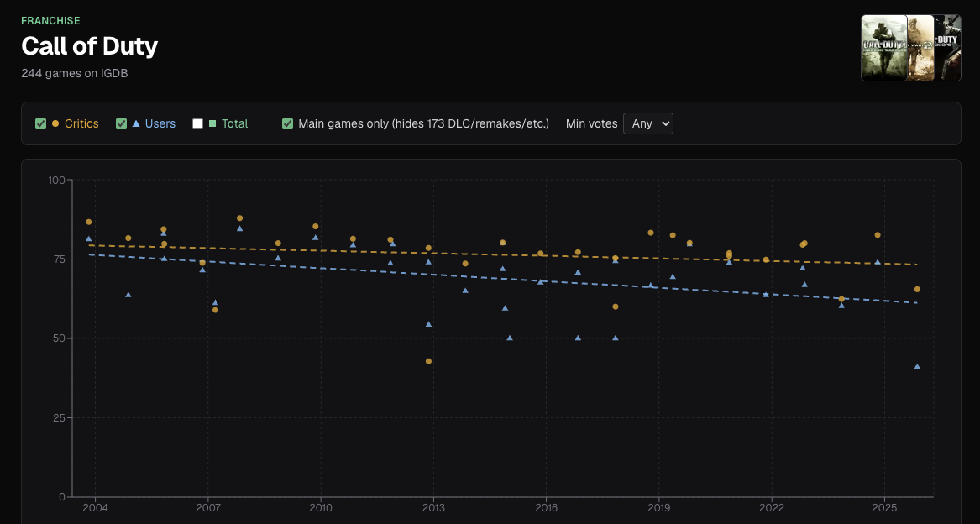Open the Call of Duty 4 Modern Warfare cover

click(883, 48)
